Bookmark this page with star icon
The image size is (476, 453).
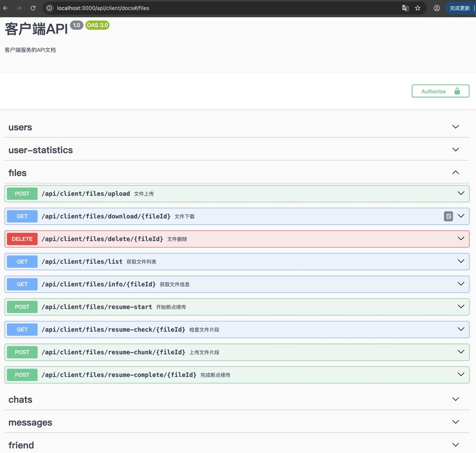coord(418,8)
